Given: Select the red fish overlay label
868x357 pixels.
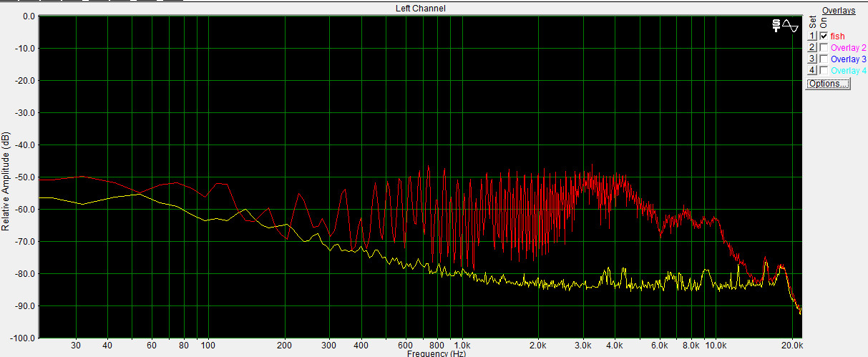Looking at the screenshot, I should [x=837, y=36].
